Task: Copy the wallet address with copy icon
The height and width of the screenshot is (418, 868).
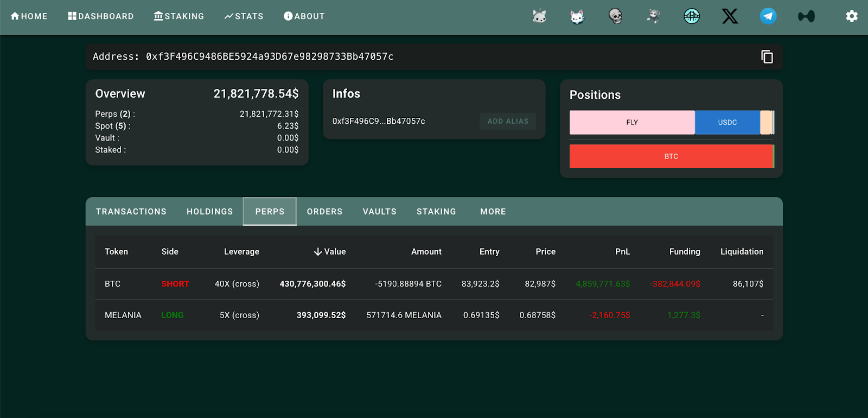Action: [x=767, y=57]
